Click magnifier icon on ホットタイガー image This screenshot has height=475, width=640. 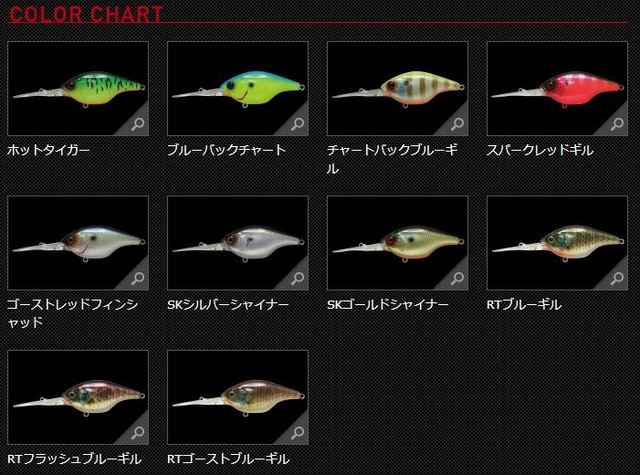138,124
